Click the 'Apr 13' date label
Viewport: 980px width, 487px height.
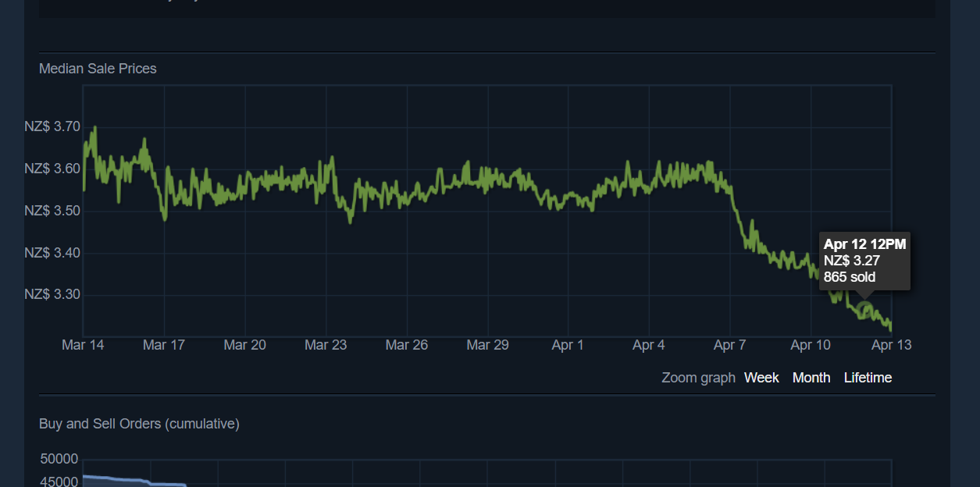(891, 345)
